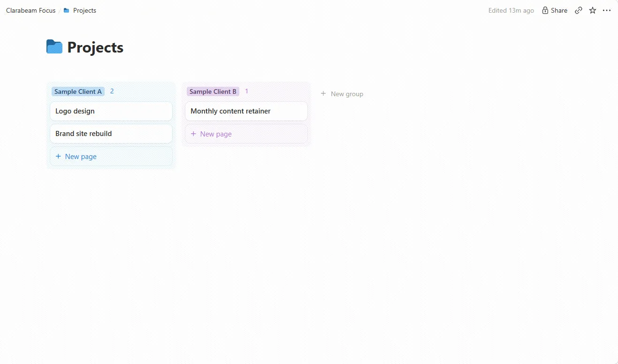The width and height of the screenshot is (618, 364).
Task: Add new page under Sample Client A
Action: [x=111, y=156]
